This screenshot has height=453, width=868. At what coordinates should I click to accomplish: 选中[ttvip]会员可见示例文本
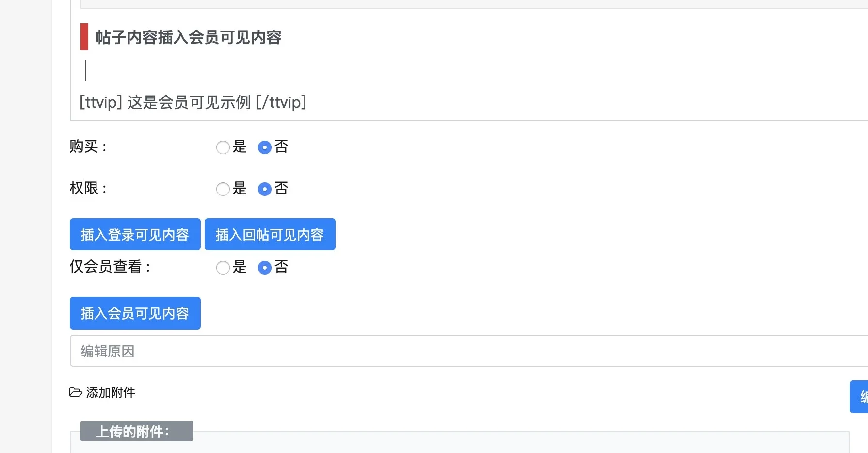point(193,102)
